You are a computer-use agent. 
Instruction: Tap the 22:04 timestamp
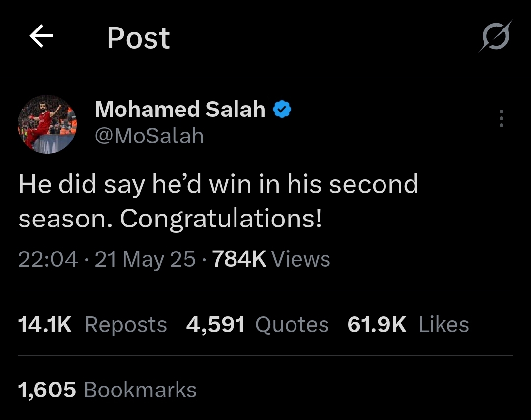tap(48, 259)
